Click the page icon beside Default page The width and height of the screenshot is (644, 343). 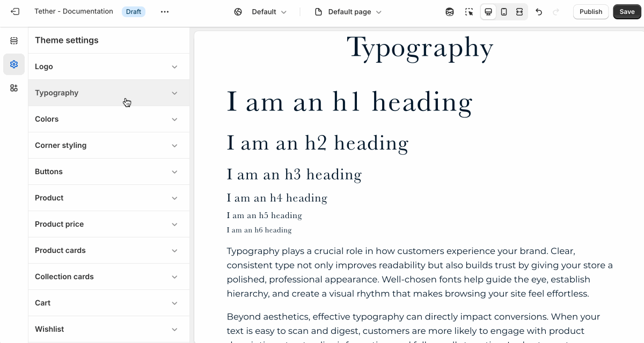318,12
